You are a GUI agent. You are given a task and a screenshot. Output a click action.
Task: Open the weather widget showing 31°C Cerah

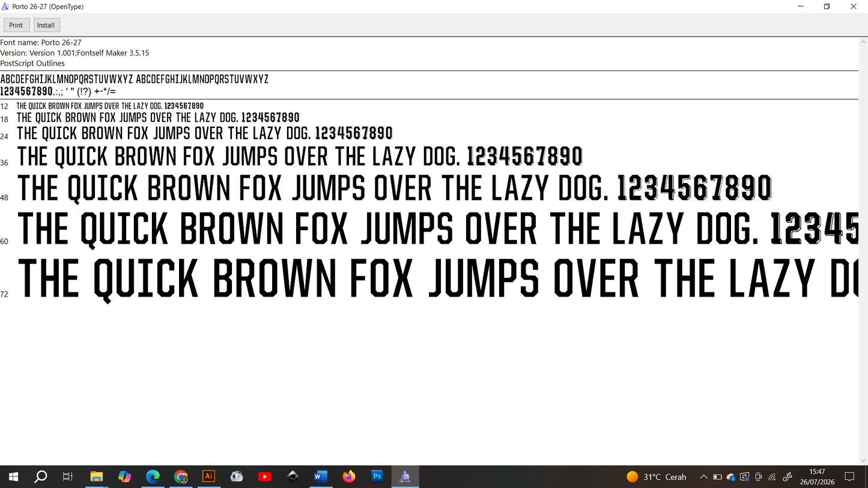pos(657,477)
